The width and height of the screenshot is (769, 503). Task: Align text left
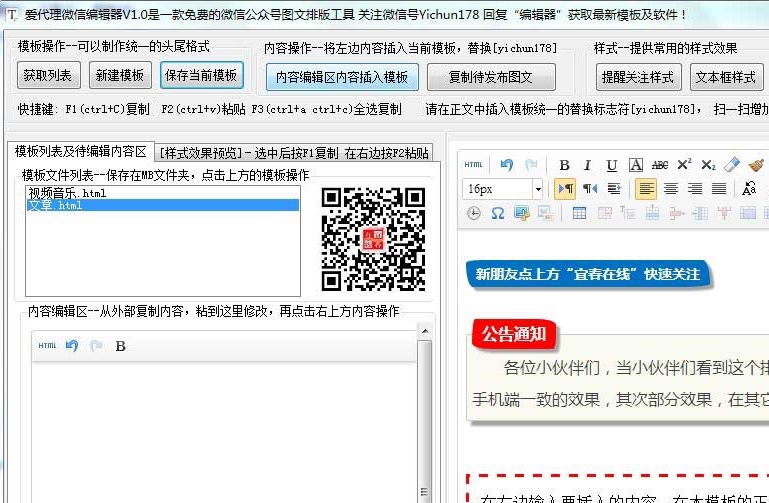click(646, 189)
